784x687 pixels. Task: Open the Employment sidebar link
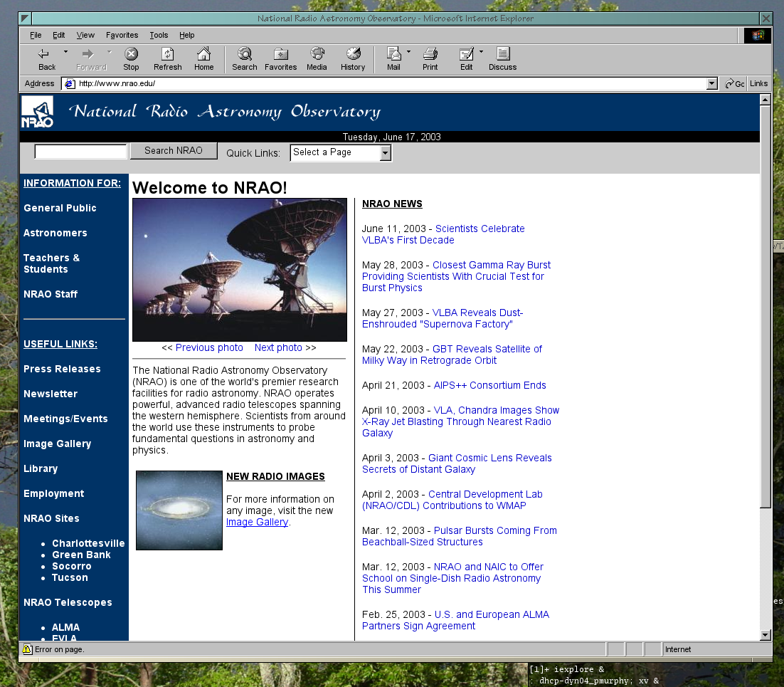(53, 493)
